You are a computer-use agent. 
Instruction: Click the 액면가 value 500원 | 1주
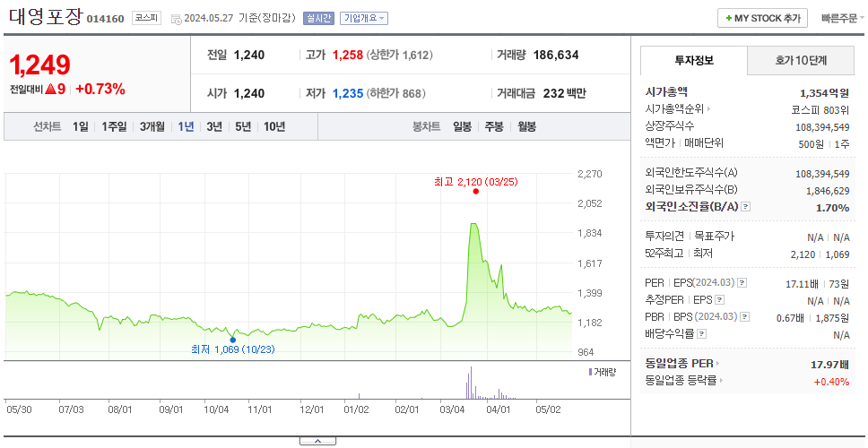(x=826, y=143)
